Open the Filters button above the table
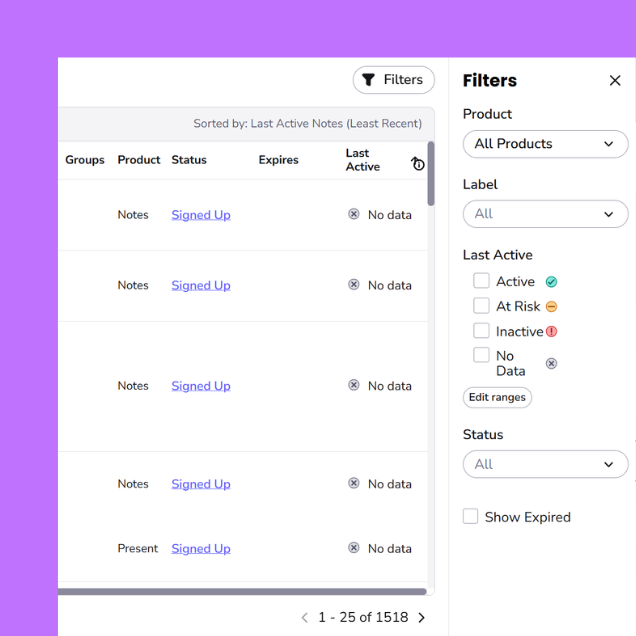The image size is (636, 636). [393, 80]
